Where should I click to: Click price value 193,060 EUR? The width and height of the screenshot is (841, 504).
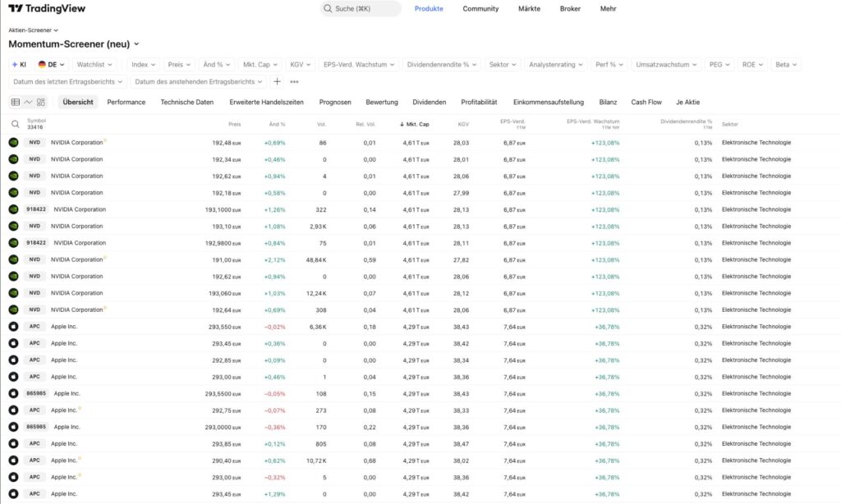click(x=225, y=293)
